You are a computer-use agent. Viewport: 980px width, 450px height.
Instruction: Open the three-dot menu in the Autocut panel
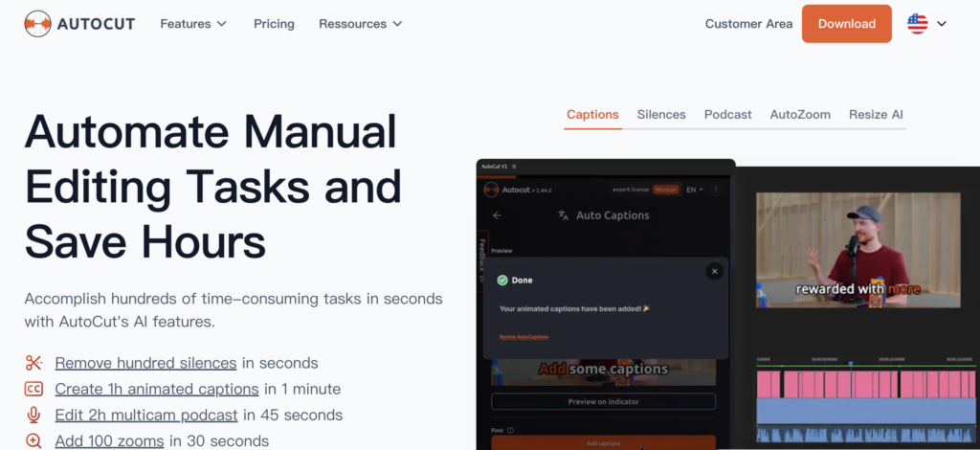pos(716,190)
